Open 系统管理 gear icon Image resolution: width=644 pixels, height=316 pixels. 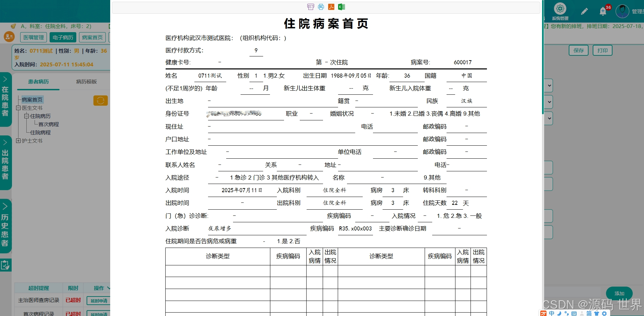560,9
